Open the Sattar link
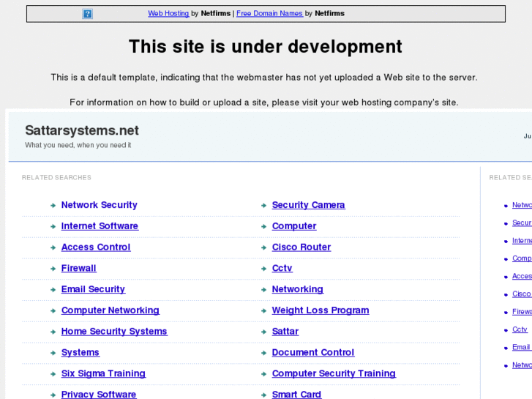Image resolution: width=532 pixels, height=399 pixels. [x=285, y=331]
